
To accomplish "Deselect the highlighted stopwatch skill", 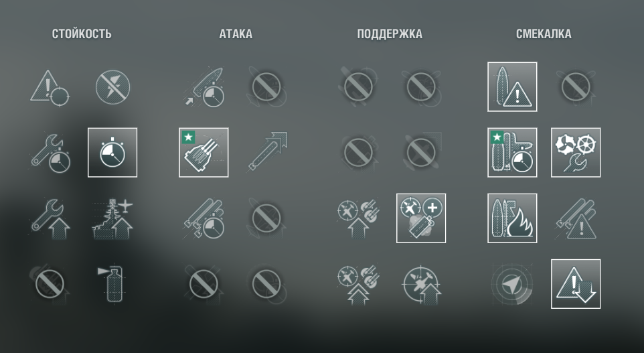I will tap(112, 153).
